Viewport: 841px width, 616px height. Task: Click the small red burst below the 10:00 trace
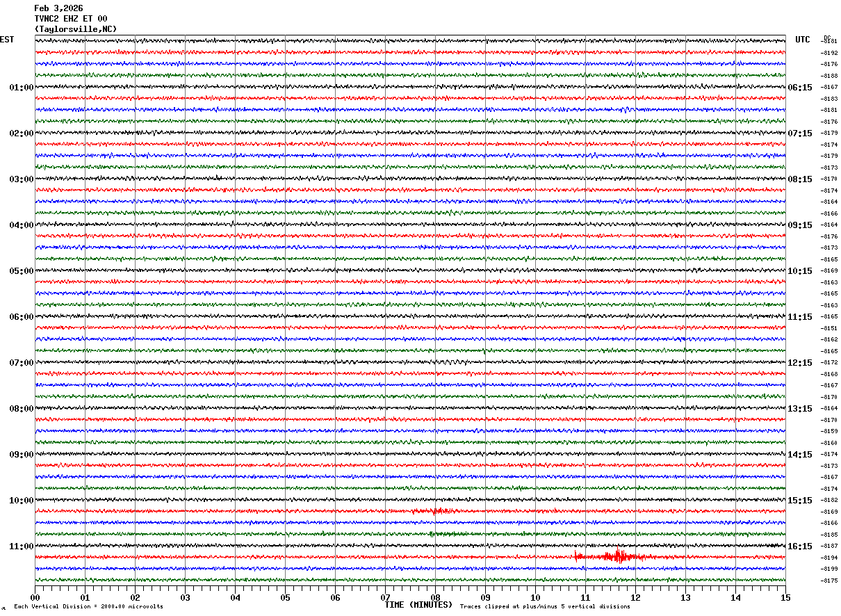tap(436, 511)
